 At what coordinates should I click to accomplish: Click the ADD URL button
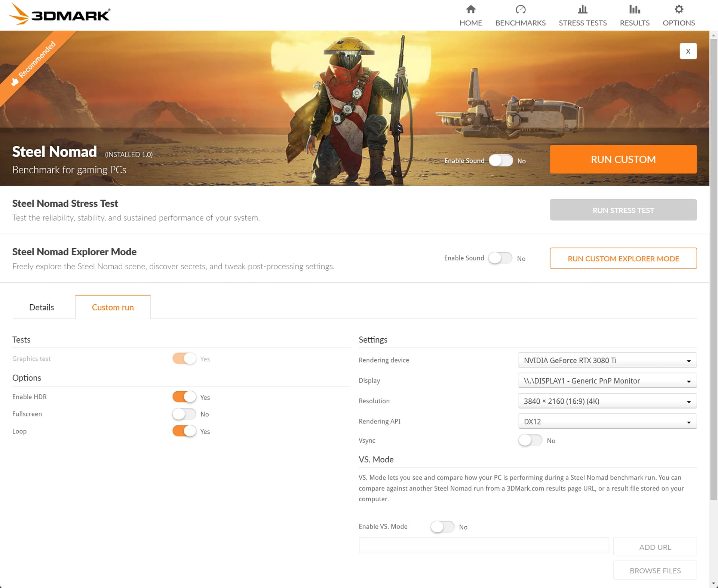pyautogui.click(x=655, y=547)
